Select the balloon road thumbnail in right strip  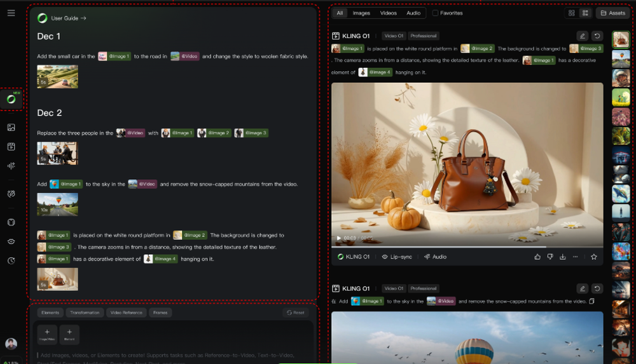pyautogui.click(x=621, y=59)
